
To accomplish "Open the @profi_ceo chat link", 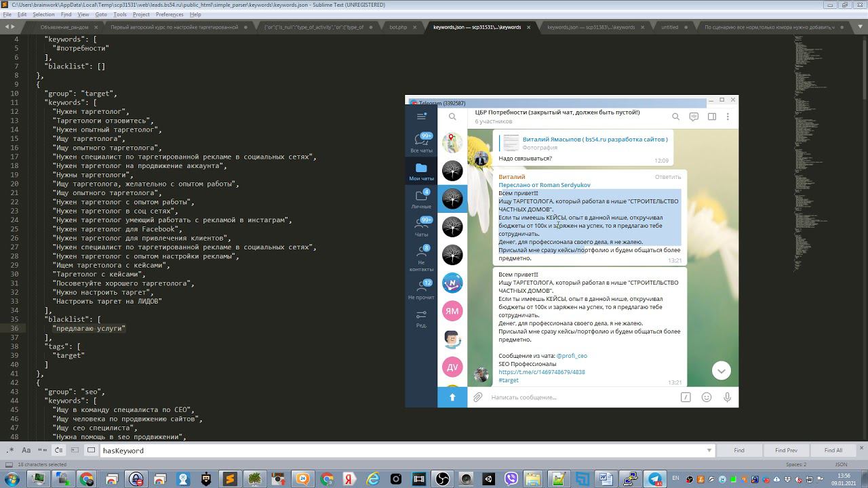I will coord(571,356).
